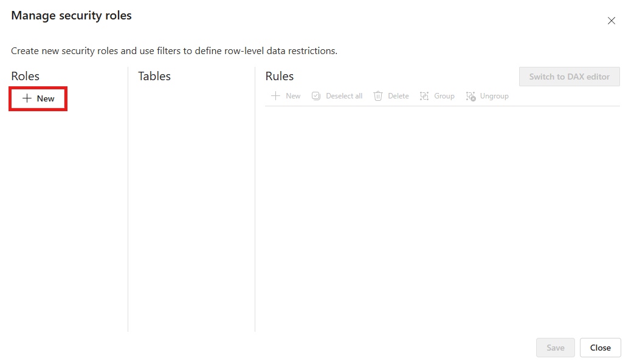The image size is (634, 364).
Task: Click the row-level data restrictions description
Action: pyautogui.click(x=174, y=51)
